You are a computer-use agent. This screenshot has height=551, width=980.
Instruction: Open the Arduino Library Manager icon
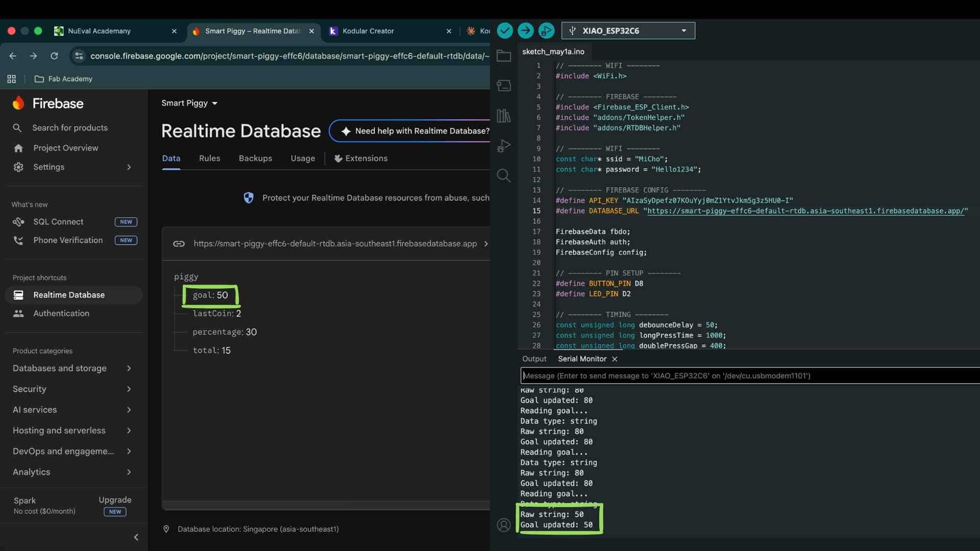(504, 116)
